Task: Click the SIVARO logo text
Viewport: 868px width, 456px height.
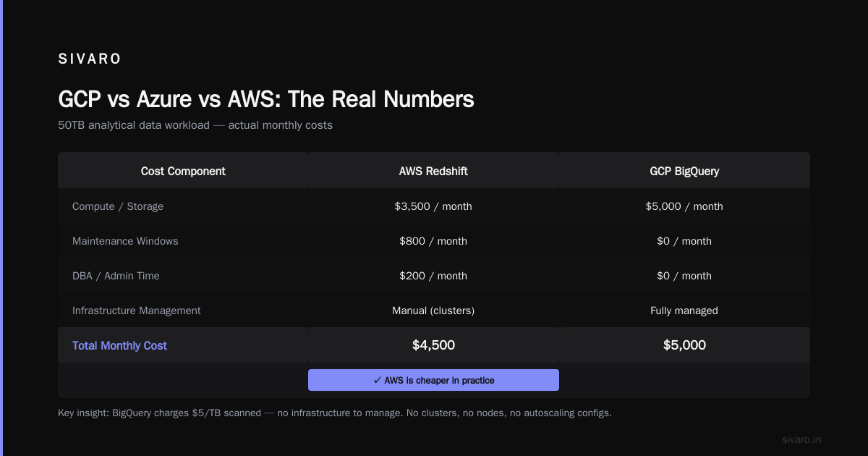Action: pyautogui.click(x=90, y=59)
